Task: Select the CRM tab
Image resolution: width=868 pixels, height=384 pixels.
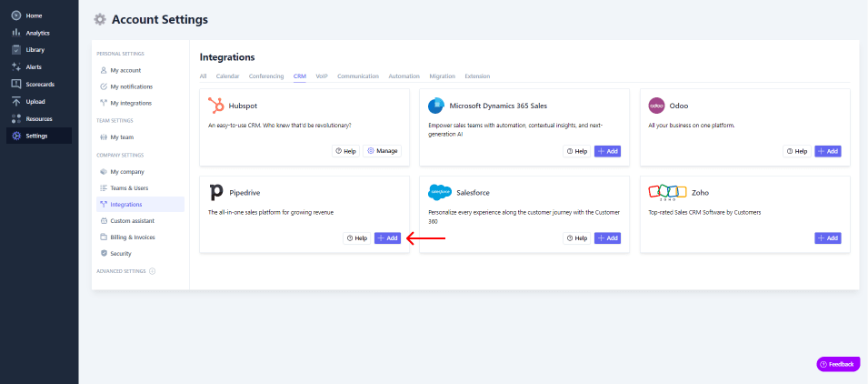Action: click(x=299, y=76)
